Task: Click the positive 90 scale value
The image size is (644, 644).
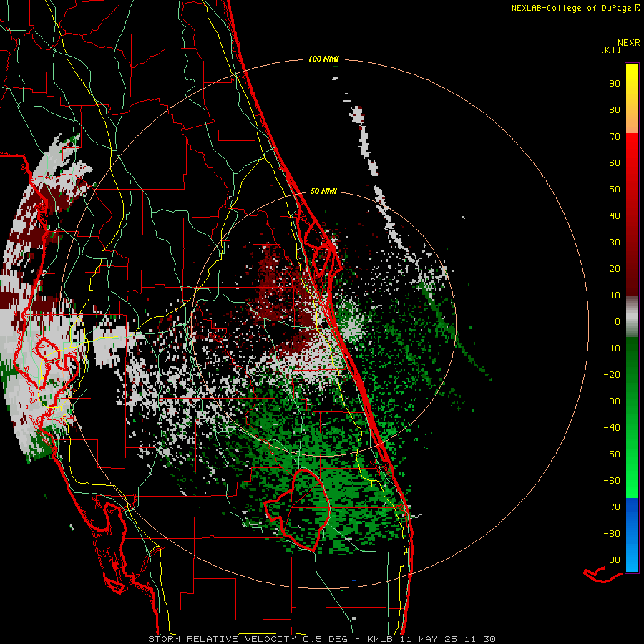Action: [x=615, y=84]
